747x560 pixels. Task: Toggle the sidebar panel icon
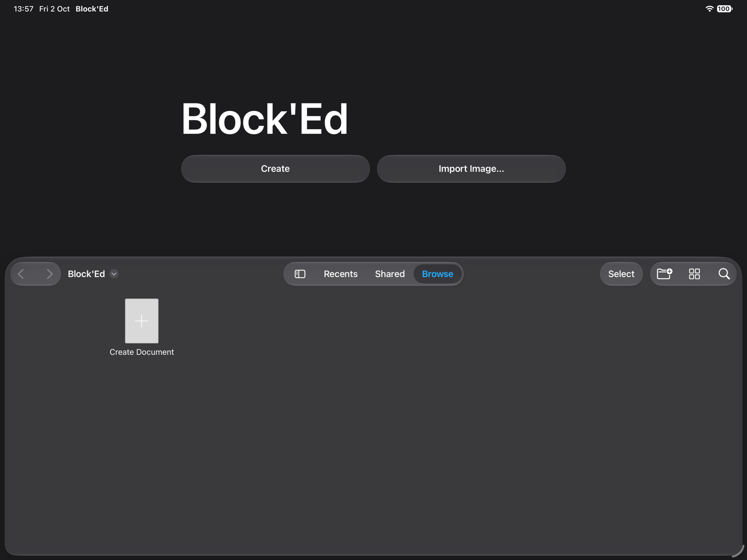tap(300, 274)
